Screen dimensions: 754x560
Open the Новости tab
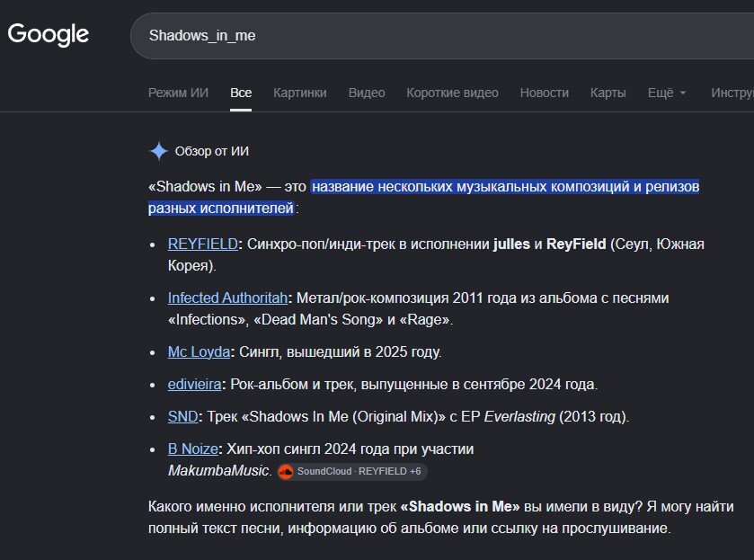pos(545,93)
